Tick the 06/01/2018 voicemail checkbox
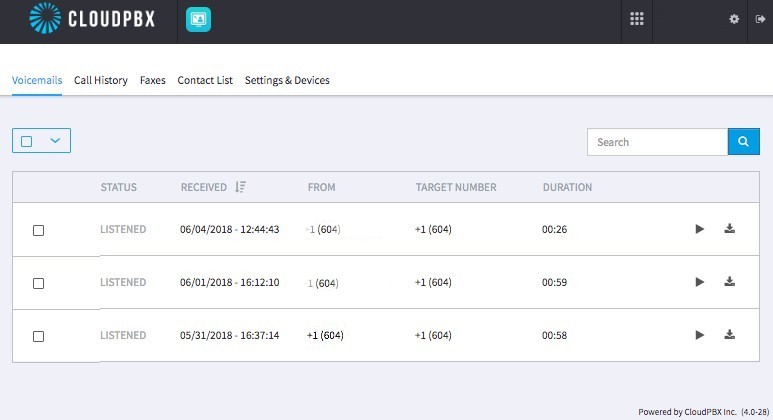 (38, 283)
